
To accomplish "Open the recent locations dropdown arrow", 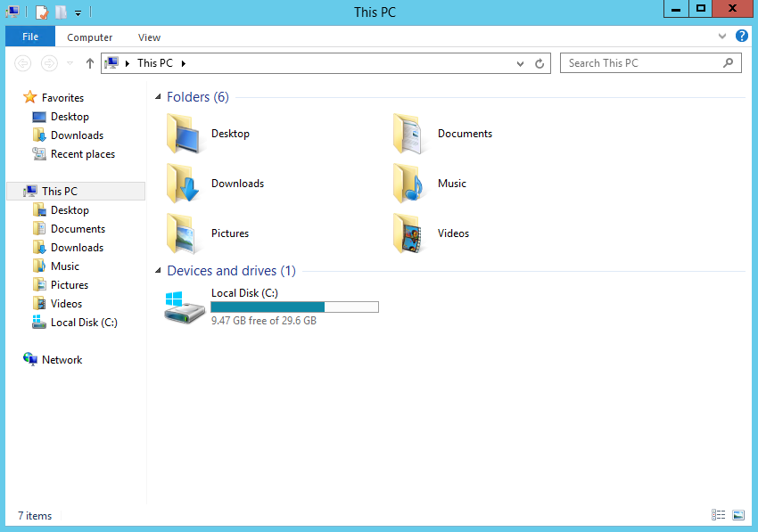I will click(70, 63).
